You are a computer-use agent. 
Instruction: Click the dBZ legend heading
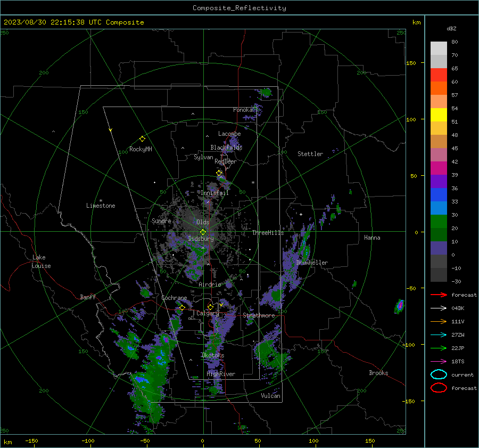(451, 29)
